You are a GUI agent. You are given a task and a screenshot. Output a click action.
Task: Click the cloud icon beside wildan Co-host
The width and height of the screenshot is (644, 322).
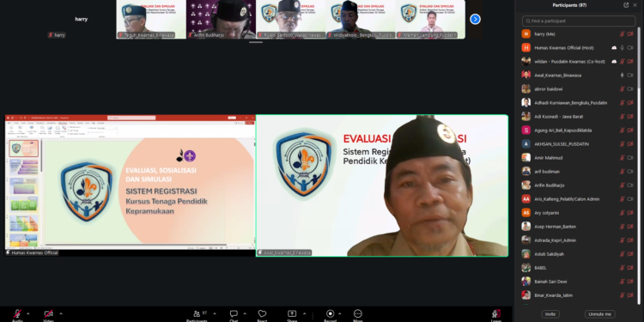[614, 62]
